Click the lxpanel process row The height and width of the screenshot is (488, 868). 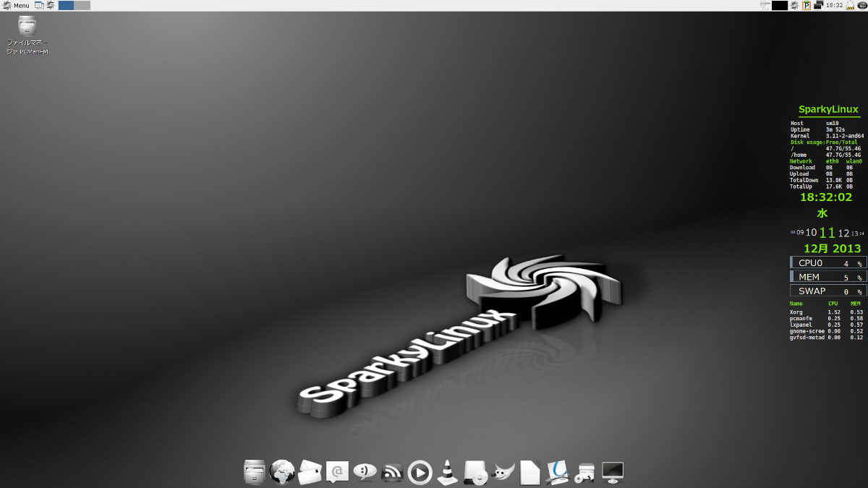tap(826, 325)
